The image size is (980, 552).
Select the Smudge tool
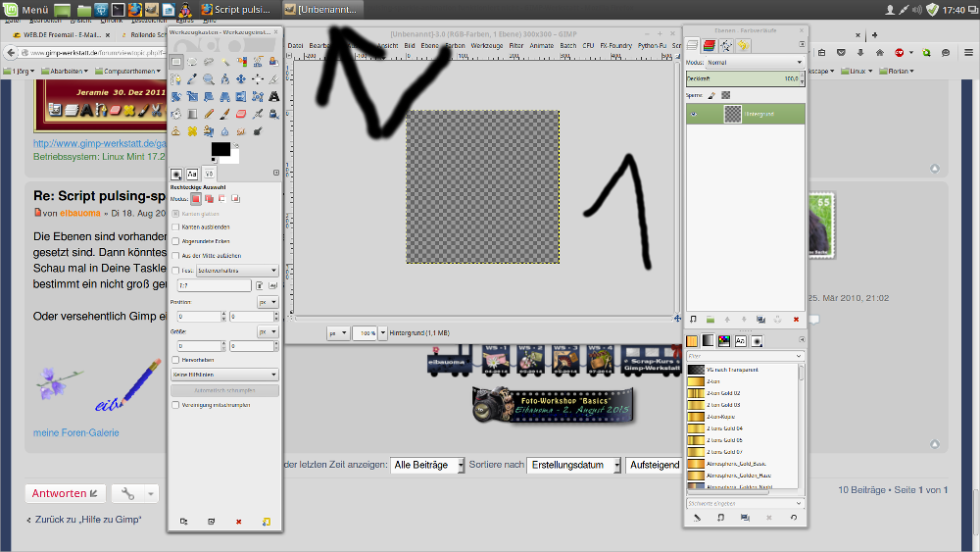241,131
